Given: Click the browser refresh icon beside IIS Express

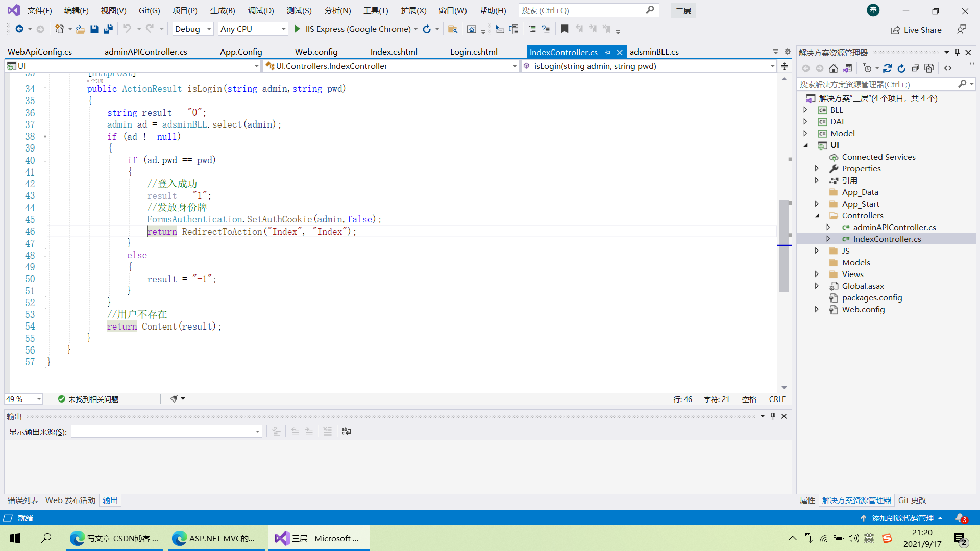Looking at the screenshot, I should click(x=427, y=29).
